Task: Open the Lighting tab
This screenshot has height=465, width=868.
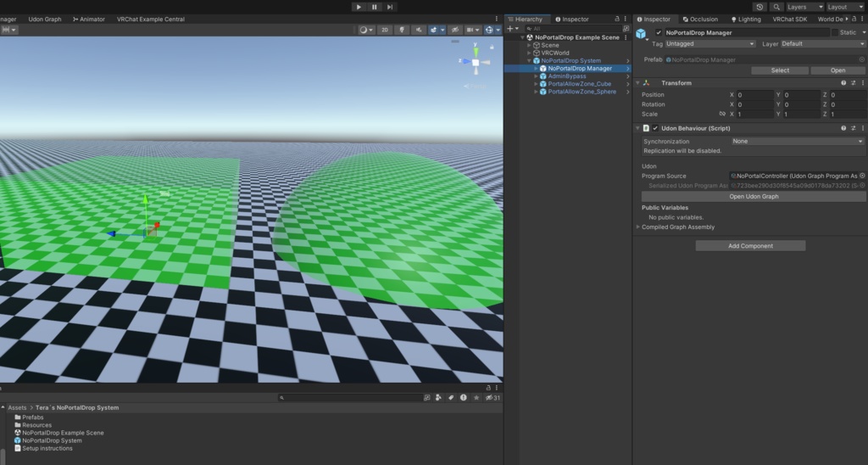Action: click(x=746, y=19)
